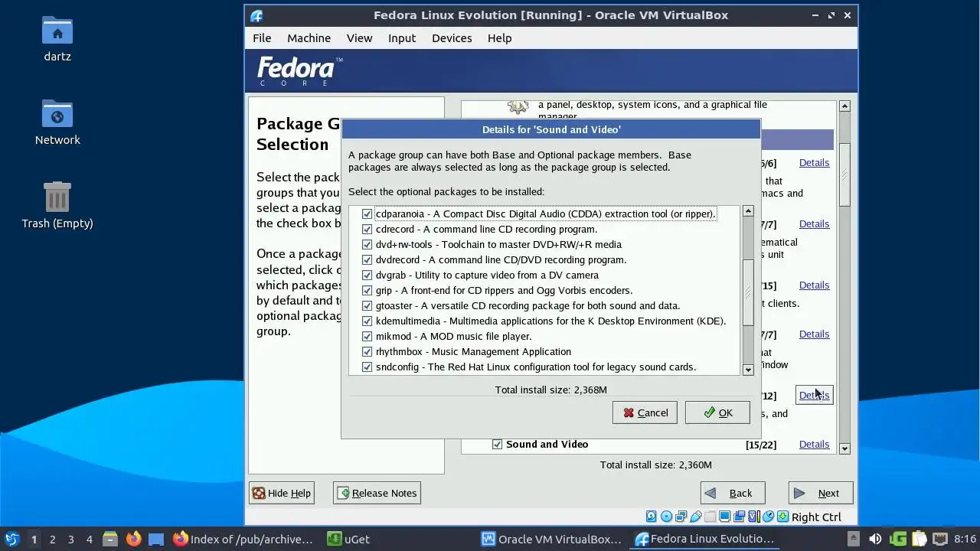Uncheck the dvd+rw-tools package
Viewport: 980px width, 551px height.
pyautogui.click(x=367, y=245)
